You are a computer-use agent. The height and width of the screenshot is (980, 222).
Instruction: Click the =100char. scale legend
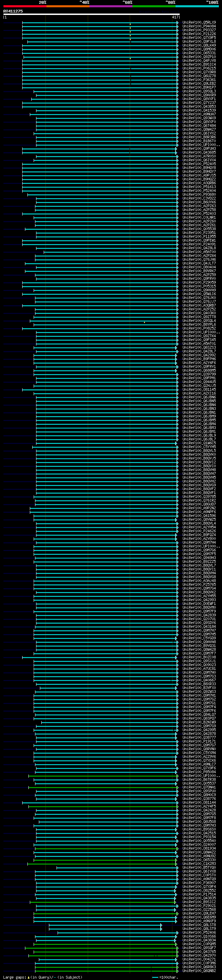165,977
